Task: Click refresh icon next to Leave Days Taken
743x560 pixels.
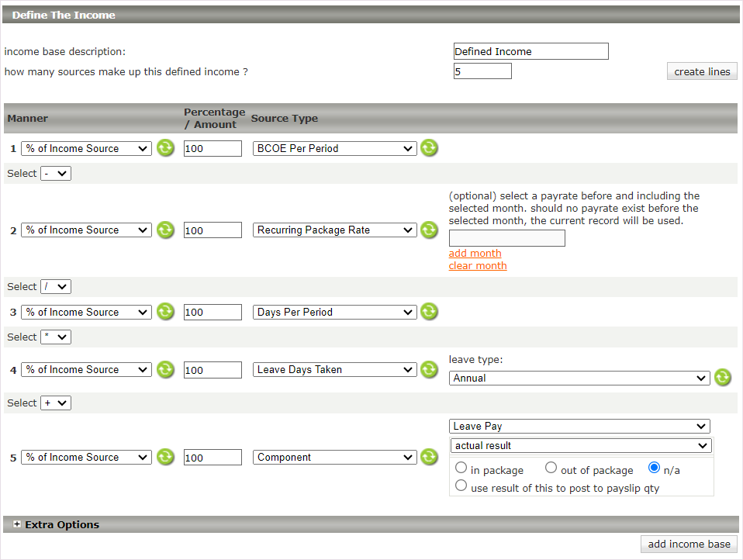Action: [429, 370]
